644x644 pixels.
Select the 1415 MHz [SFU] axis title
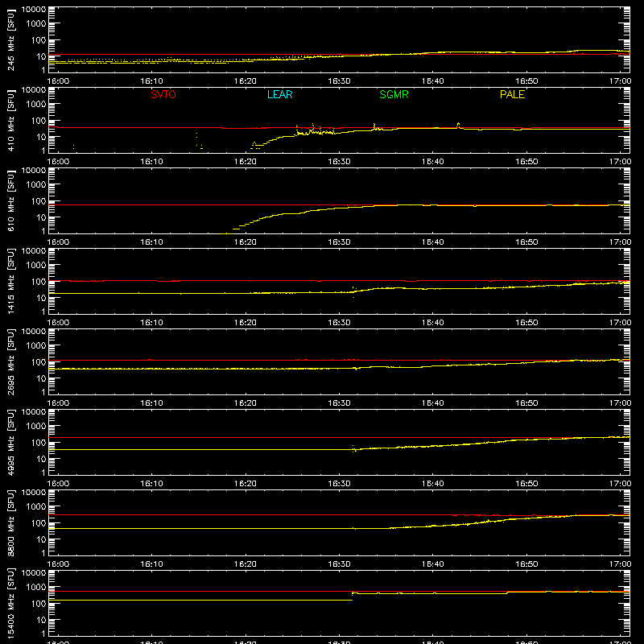tap(10, 281)
